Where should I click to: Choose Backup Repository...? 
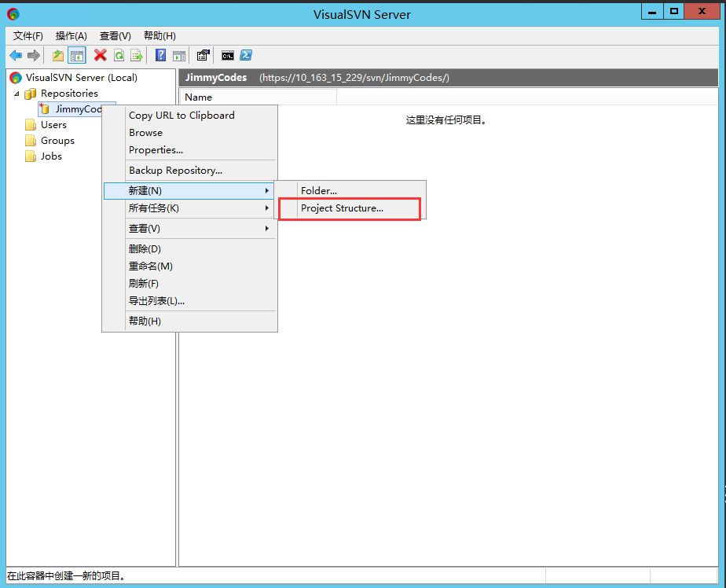pyautogui.click(x=190, y=171)
